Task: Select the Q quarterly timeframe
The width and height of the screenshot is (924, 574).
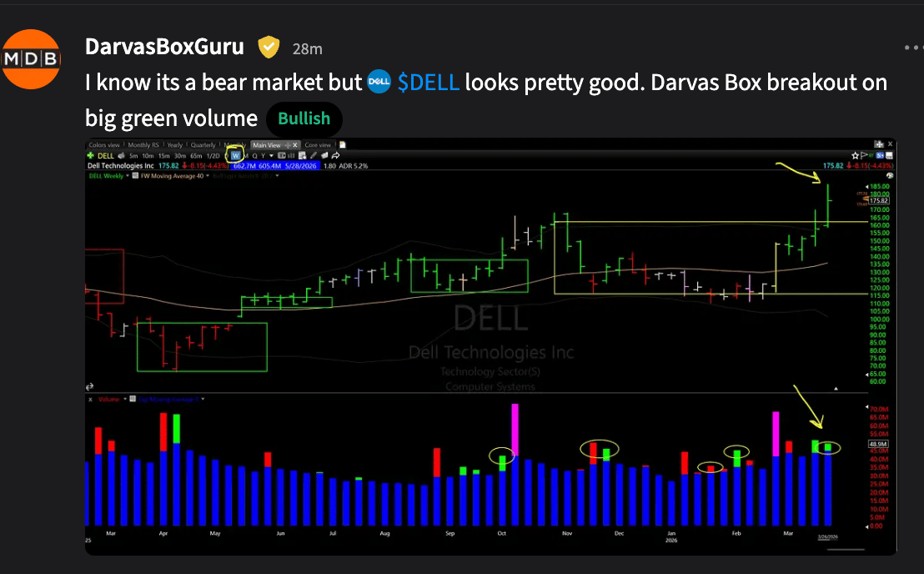Action: coord(254,155)
